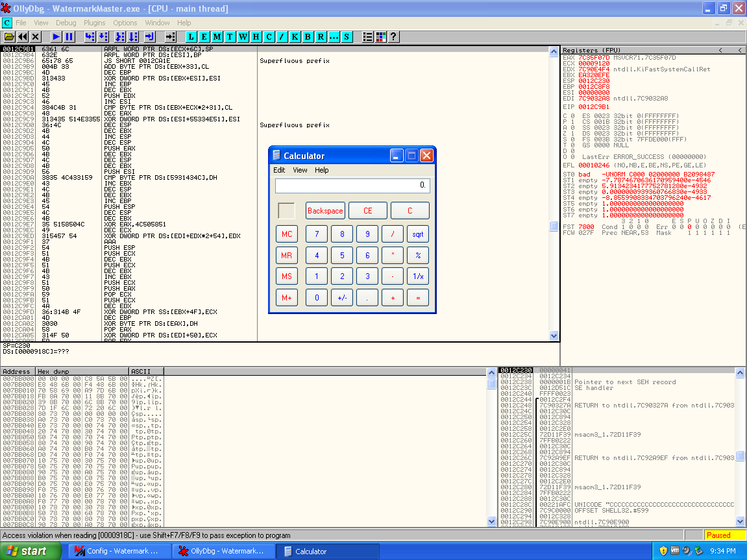
Task: Open the OllyDbg File menu
Action: [x=21, y=23]
